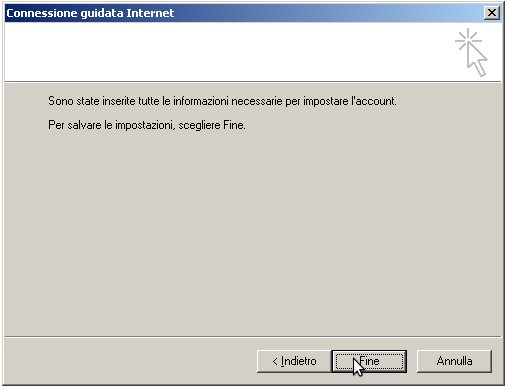508x390 pixels.
Task: Go back with the Indietro button
Action: tap(294, 361)
